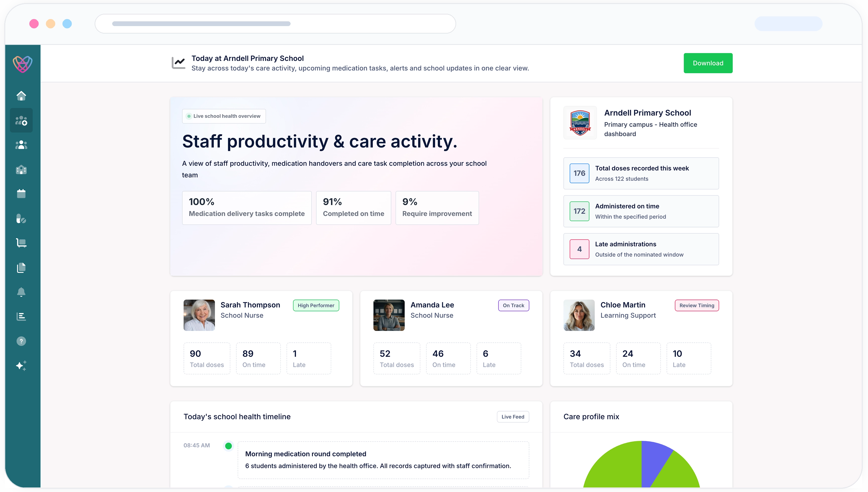The width and height of the screenshot is (868, 492).
Task: Open the sparkles AI assistant icon
Action: point(21,366)
